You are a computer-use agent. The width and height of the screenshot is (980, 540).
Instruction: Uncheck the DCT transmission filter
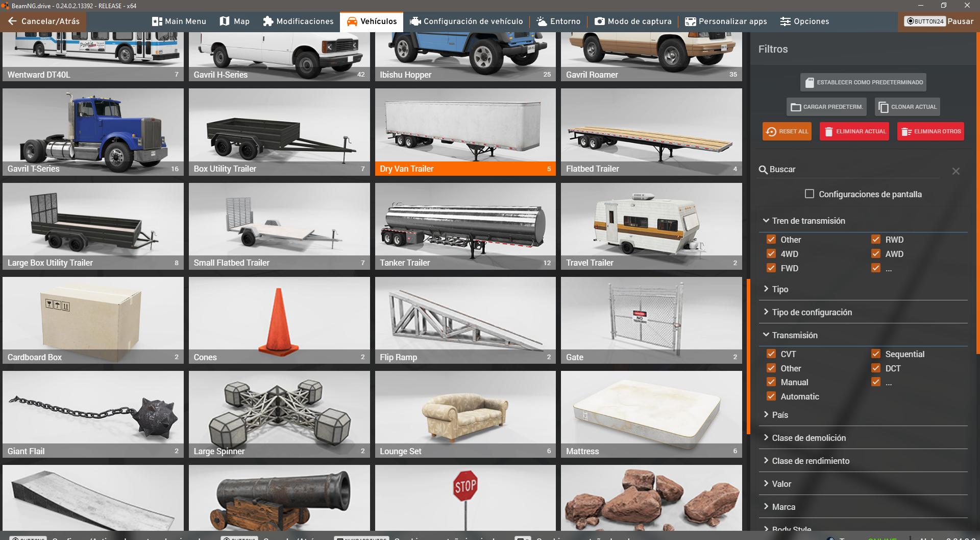click(x=876, y=368)
